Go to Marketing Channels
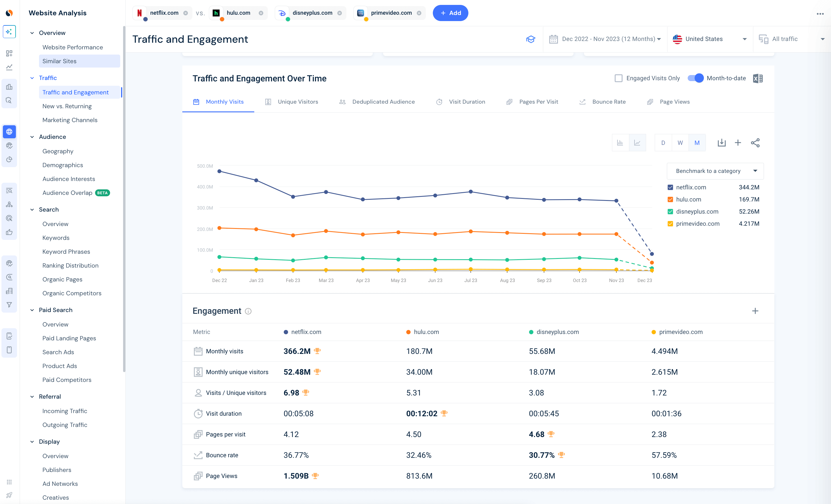Viewport: 831px width, 504px height. 70,120
